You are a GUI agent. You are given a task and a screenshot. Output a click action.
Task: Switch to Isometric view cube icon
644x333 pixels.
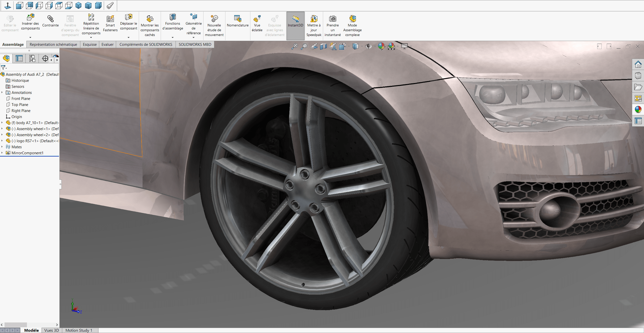[x=79, y=5]
